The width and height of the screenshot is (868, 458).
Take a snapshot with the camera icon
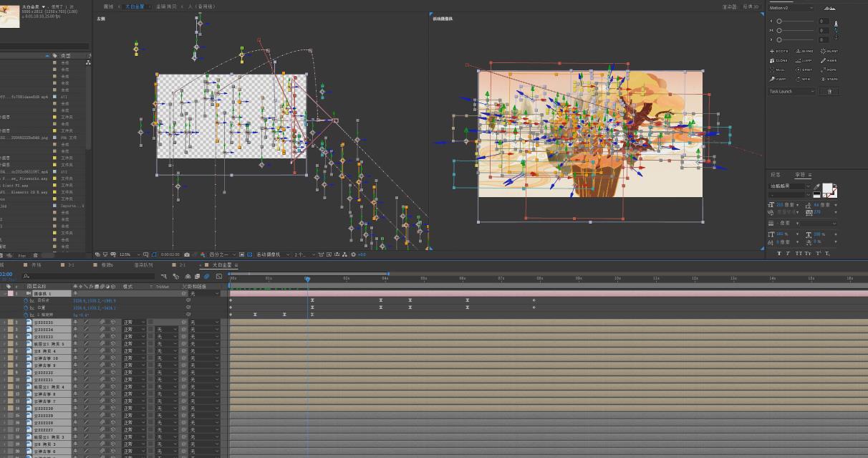click(x=187, y=254)
